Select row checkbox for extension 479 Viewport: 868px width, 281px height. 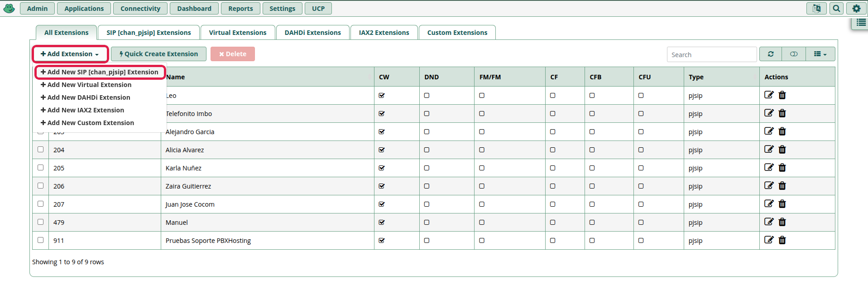[40, 222]
